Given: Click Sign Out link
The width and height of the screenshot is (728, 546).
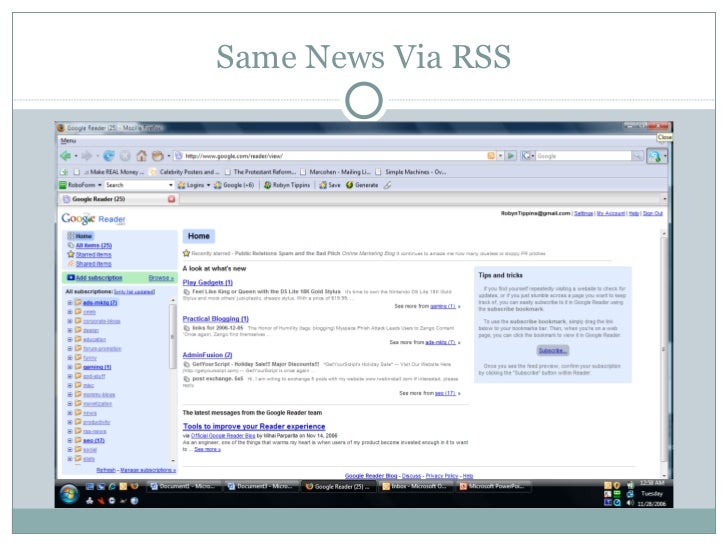Looking at the screenshot, I should point(653,214).
